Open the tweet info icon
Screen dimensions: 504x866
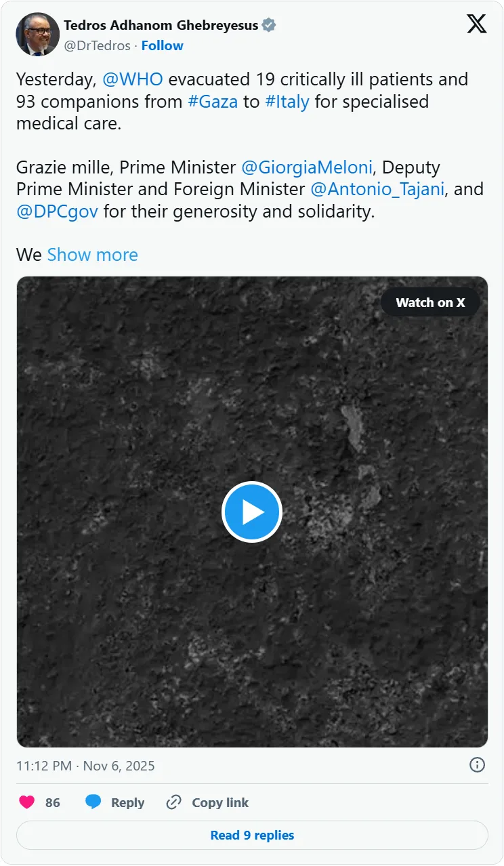point(477,765)
